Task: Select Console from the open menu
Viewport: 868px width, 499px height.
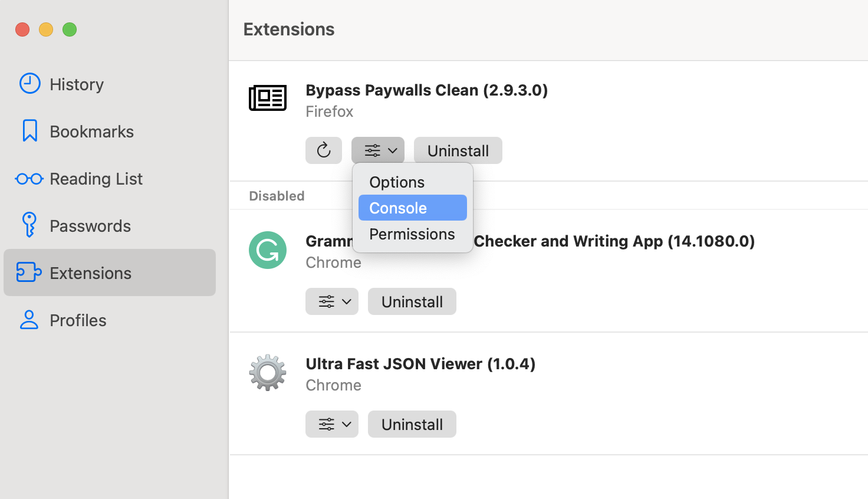Action: [x=397, y=208]
